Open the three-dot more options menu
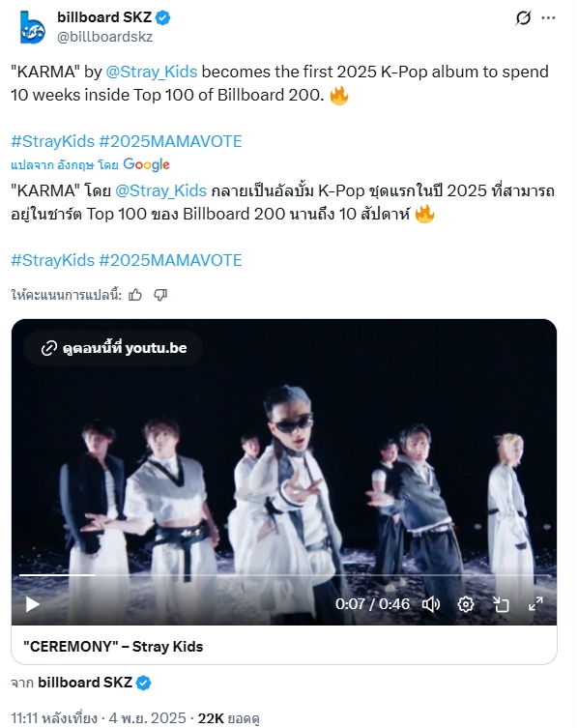 tap(548, 18)
